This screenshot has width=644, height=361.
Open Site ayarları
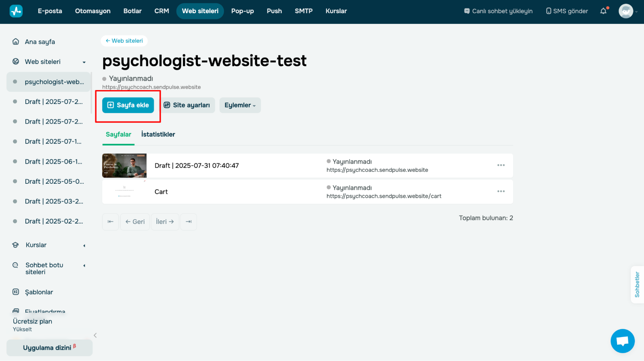pos(187,105)
